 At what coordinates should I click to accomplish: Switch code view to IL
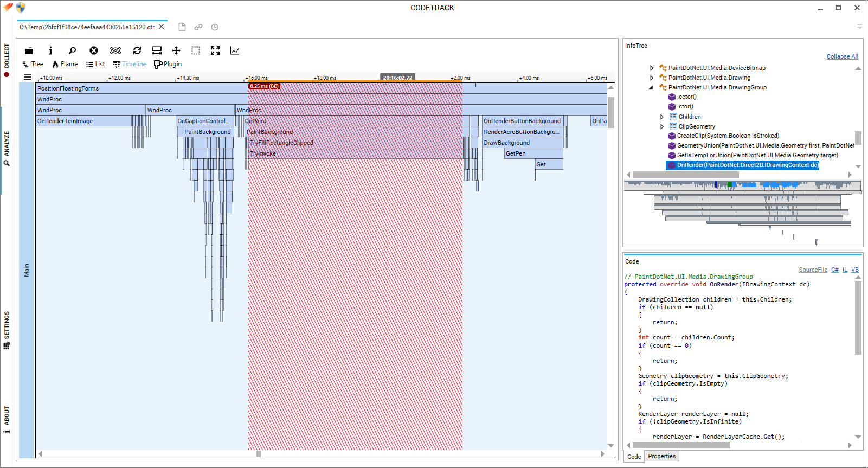(x=845, y=270)
